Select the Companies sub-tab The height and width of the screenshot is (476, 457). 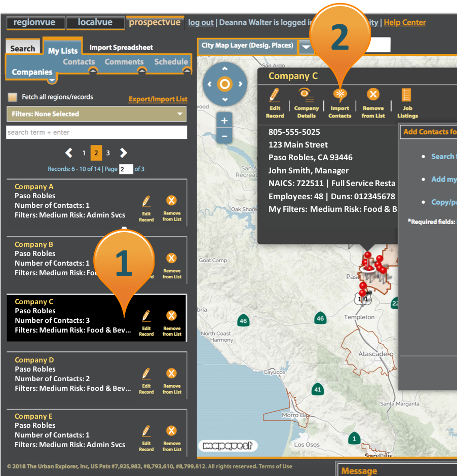[x=32, y=72]
